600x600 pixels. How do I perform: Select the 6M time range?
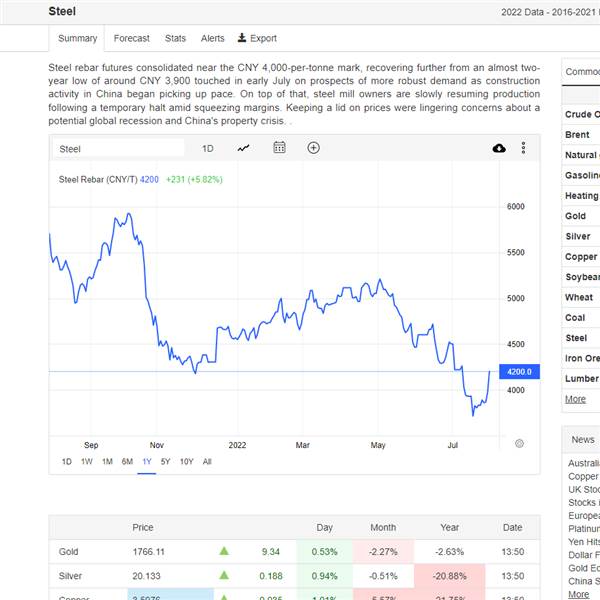pyautogui.click(x=127, y=461)
